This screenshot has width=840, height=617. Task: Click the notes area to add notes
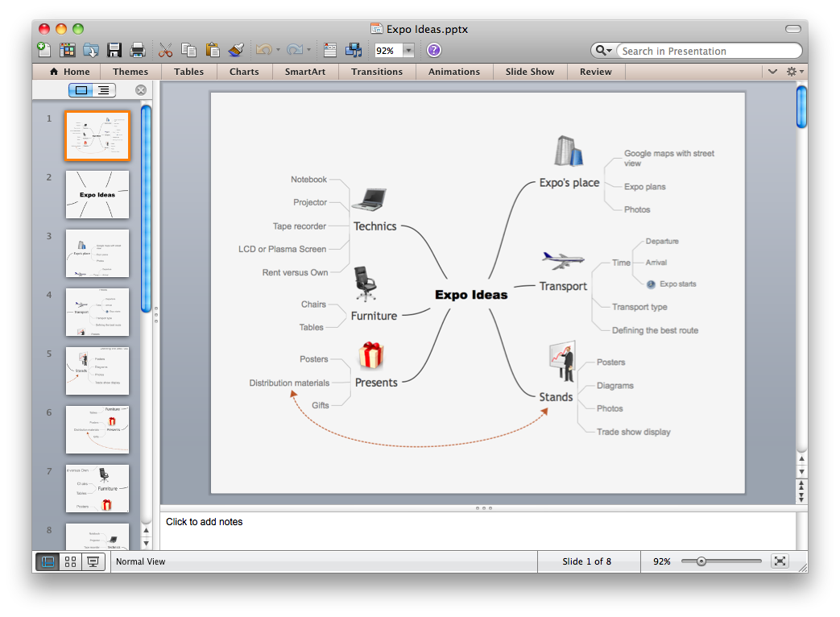pyautogui.click(x=478, y=530)
